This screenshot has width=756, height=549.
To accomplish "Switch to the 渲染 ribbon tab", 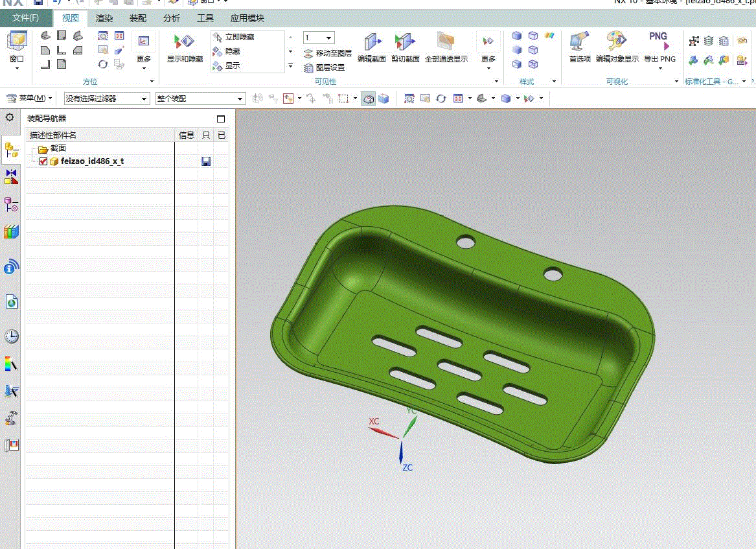I will tap(104, 18).
